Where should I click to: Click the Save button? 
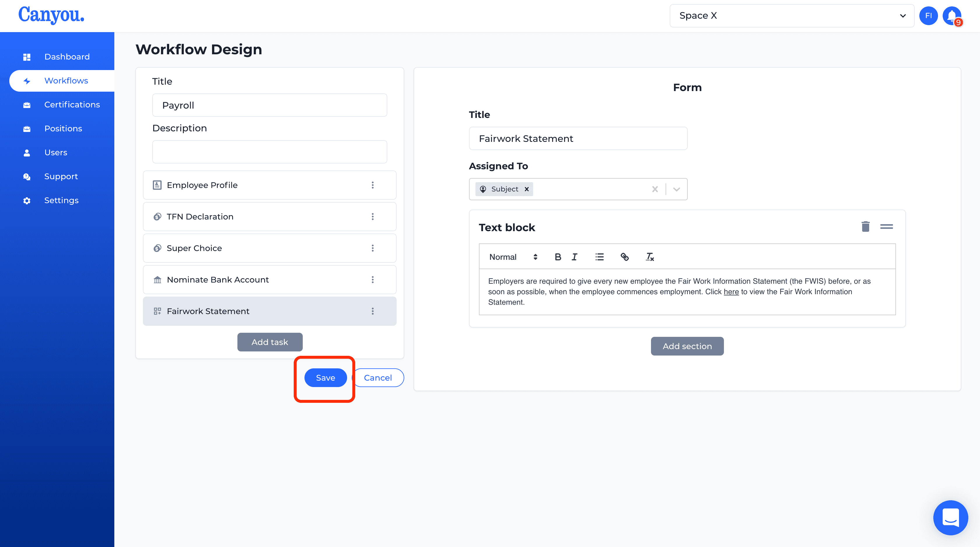pos(325,377)
